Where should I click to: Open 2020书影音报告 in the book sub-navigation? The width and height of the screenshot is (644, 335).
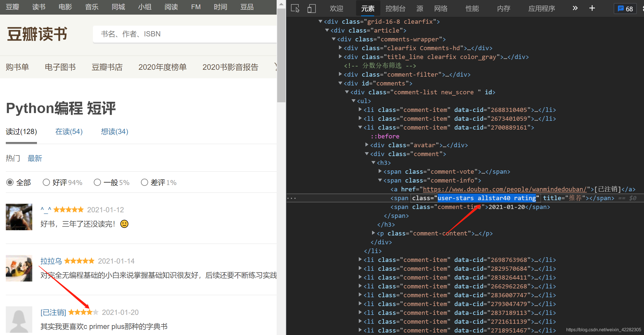coord(230,67)
